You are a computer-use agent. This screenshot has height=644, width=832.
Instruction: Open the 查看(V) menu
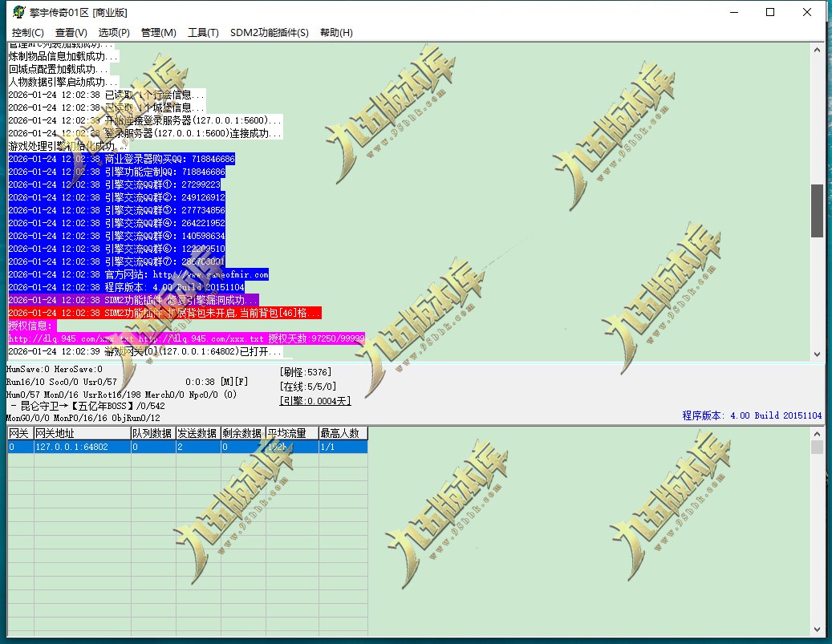click(x=71, y=32)
